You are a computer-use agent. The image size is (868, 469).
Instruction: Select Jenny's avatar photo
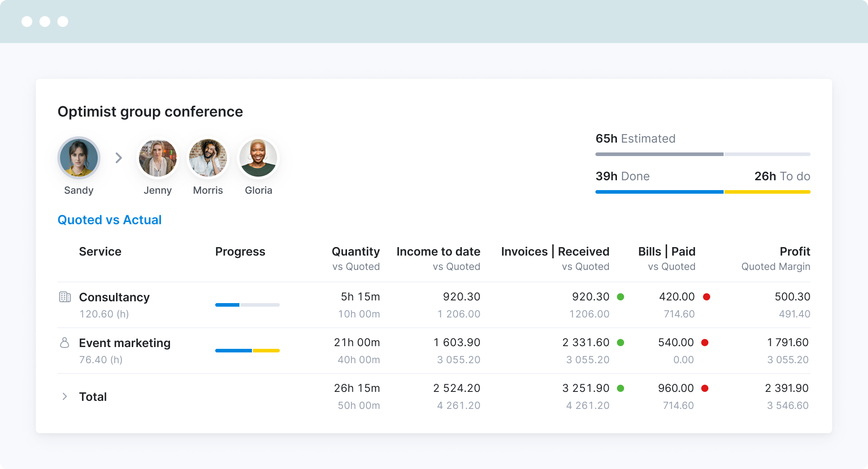coord(158,158)
